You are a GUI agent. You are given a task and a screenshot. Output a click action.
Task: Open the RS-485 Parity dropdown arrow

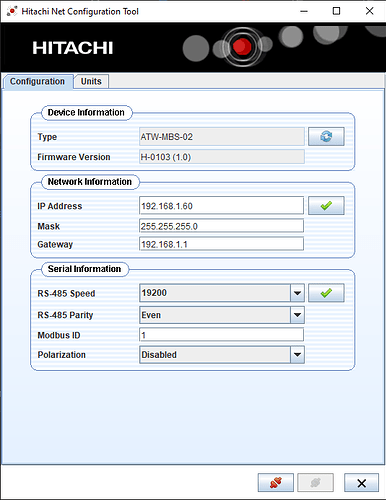click(x=297, y=315)
